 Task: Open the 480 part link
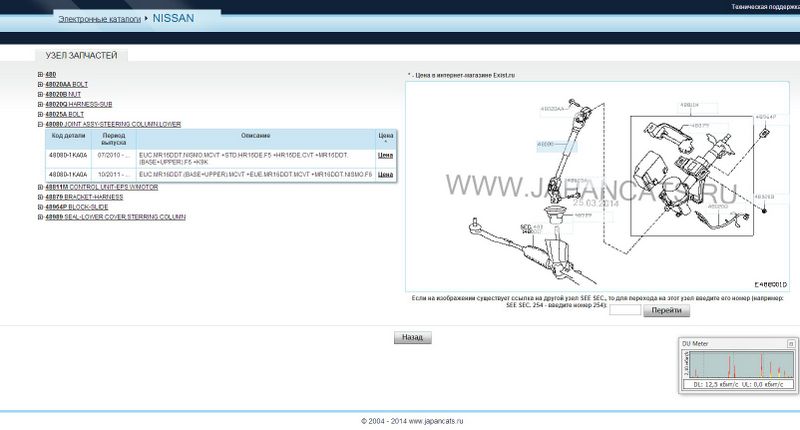51,74
